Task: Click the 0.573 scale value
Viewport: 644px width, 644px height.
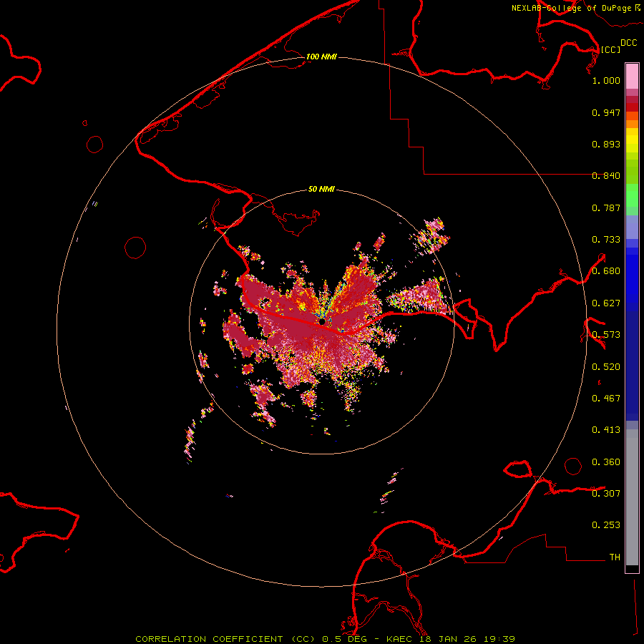Action: [x=606, y=335]
